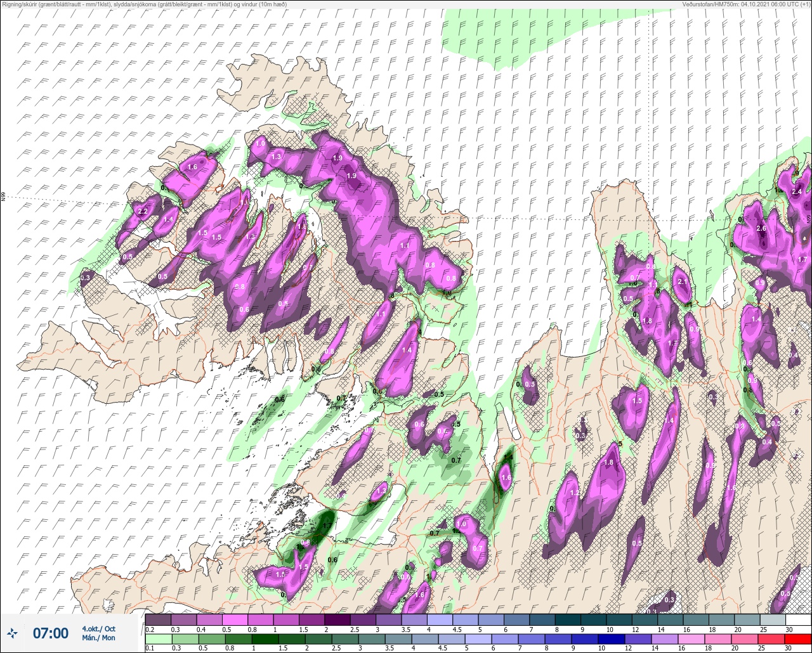Select the red 30 mm rain legend swatch
This screenshot has height=653, width=812.
[x=798, y=639]
